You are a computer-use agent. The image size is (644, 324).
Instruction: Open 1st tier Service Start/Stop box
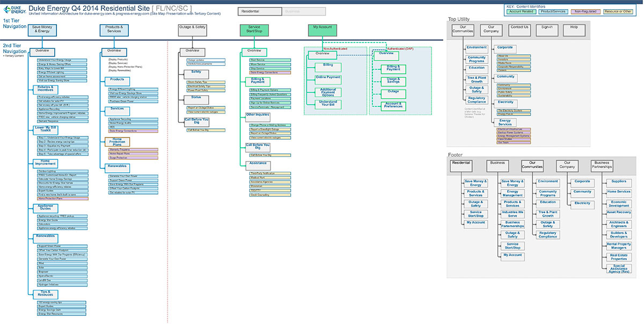pyautogui.click(x=254, y=30)
